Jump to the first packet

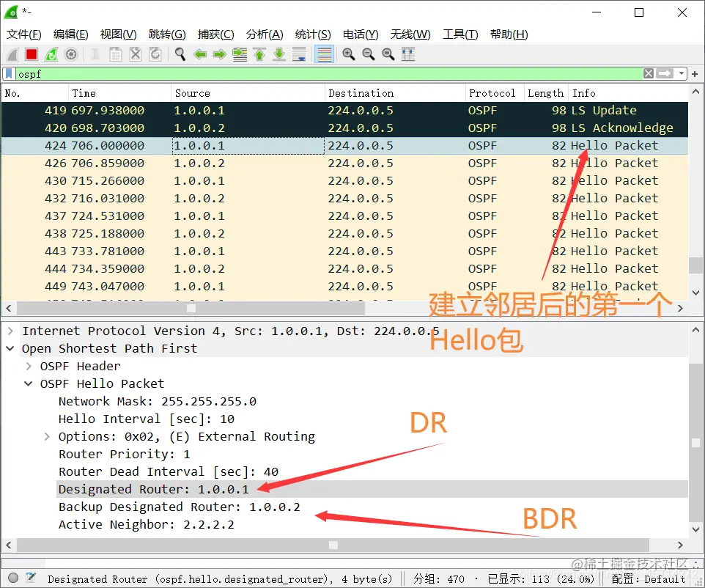pos(259,54)
